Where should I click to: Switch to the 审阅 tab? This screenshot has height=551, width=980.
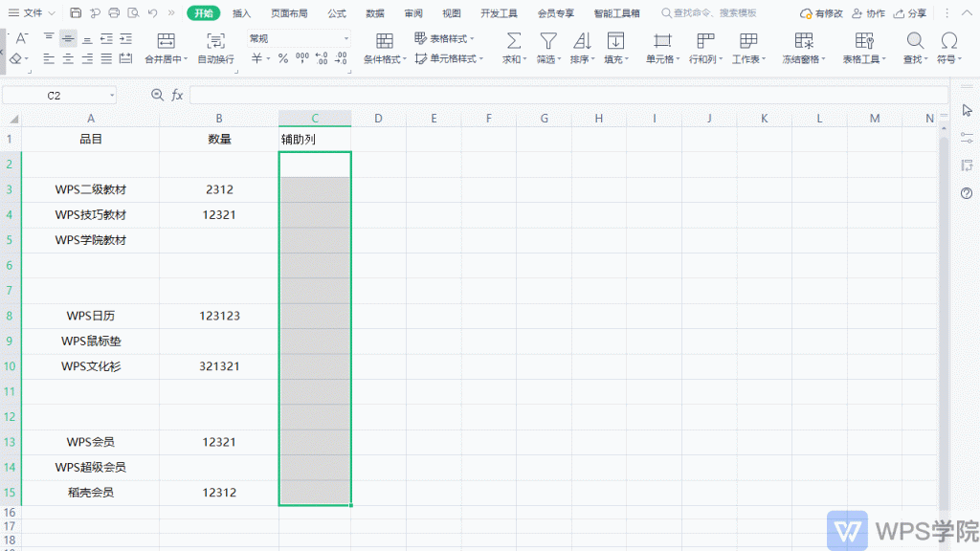(413, 13)
